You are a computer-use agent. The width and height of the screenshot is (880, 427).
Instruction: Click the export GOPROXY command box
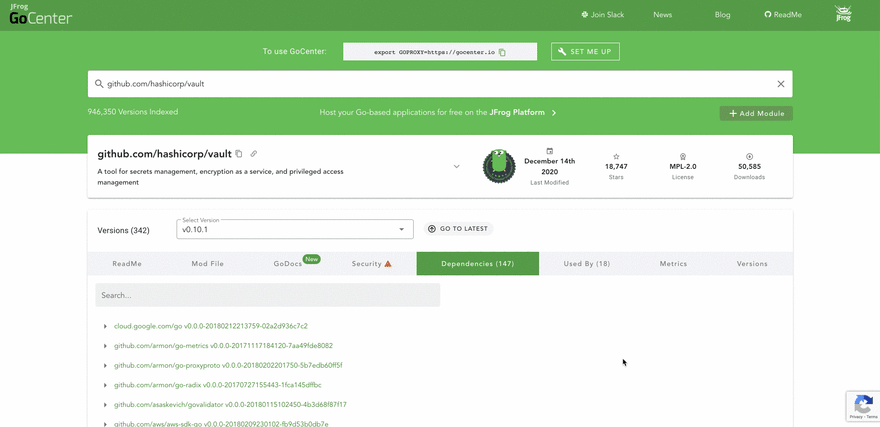[x=440, y=52]
